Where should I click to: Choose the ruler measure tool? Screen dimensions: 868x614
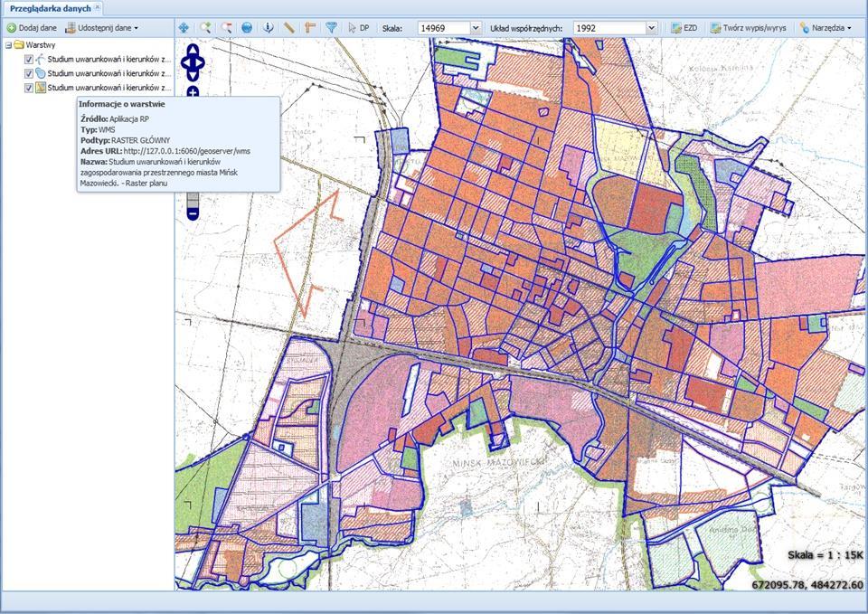289,28
